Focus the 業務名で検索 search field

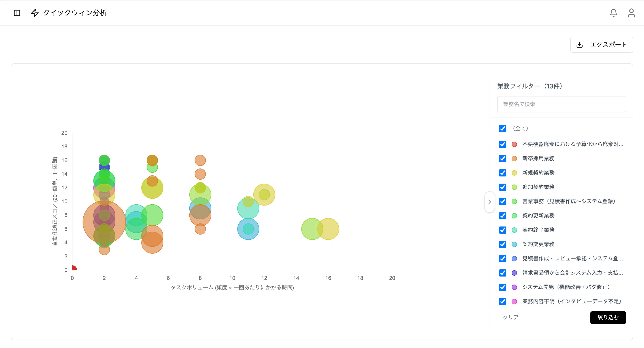[561, 104]
